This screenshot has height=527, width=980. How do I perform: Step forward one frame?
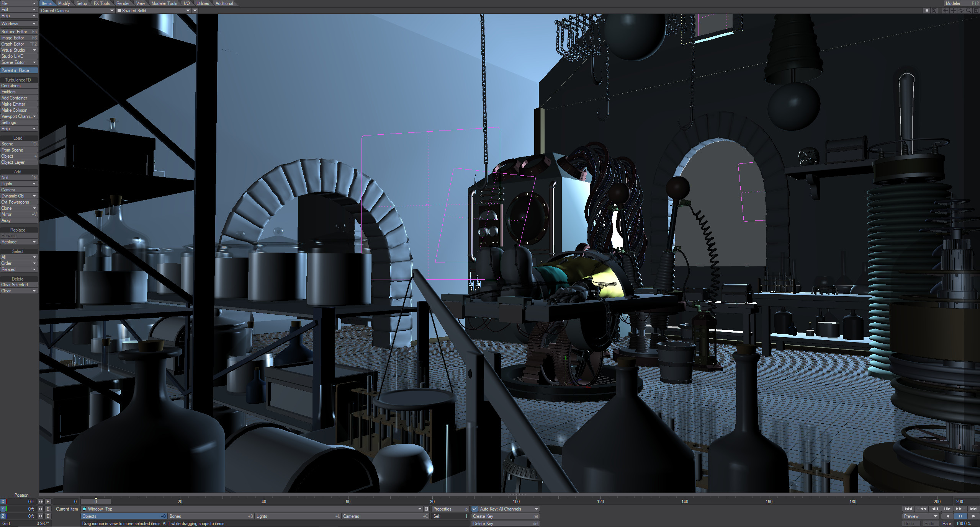(x=947, y=509)
